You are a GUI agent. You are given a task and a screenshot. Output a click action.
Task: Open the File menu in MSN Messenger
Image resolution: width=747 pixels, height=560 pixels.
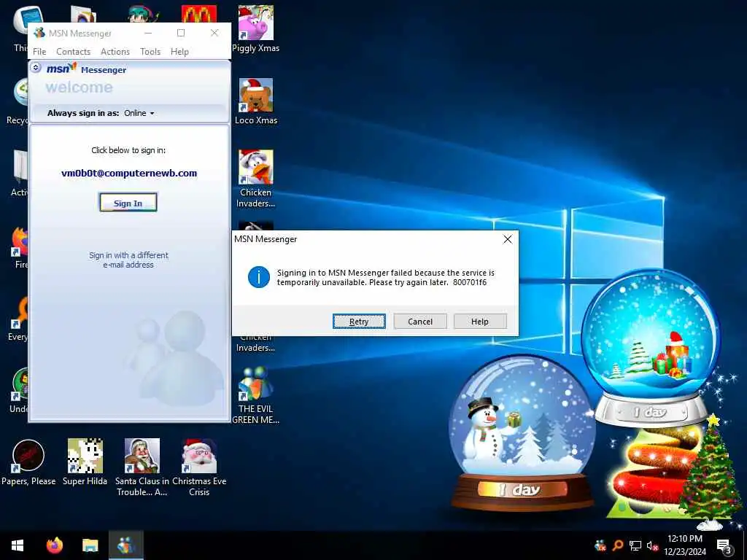39,52
